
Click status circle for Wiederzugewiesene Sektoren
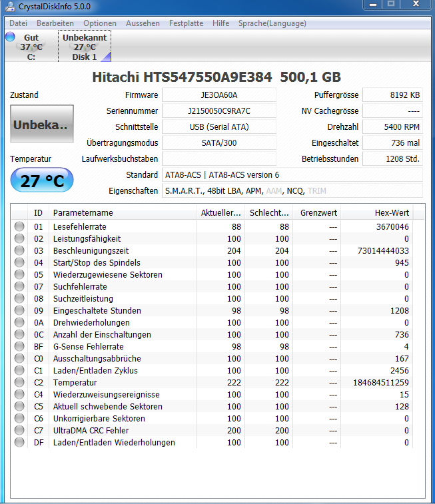(19, 274)
